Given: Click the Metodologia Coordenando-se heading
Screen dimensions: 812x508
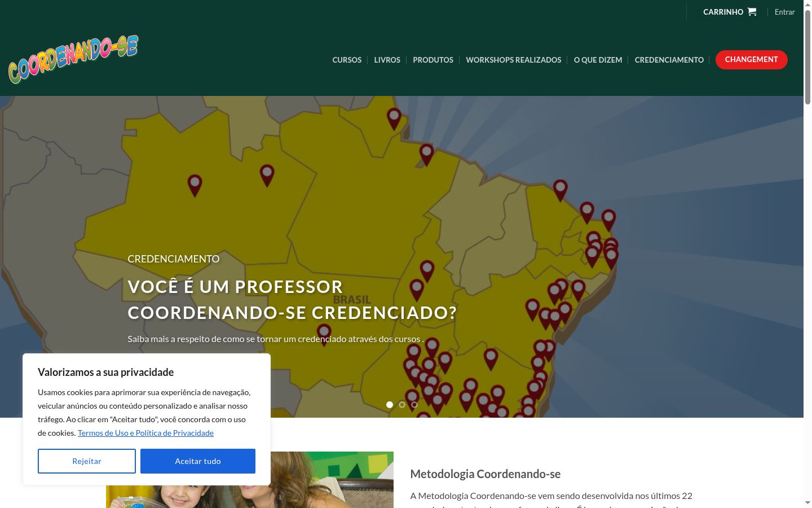Looking at the screenshot, I should (486, 474).
